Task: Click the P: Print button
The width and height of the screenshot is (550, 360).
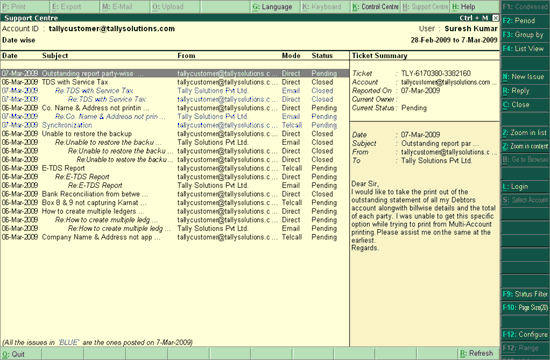Action: (25, 7)
